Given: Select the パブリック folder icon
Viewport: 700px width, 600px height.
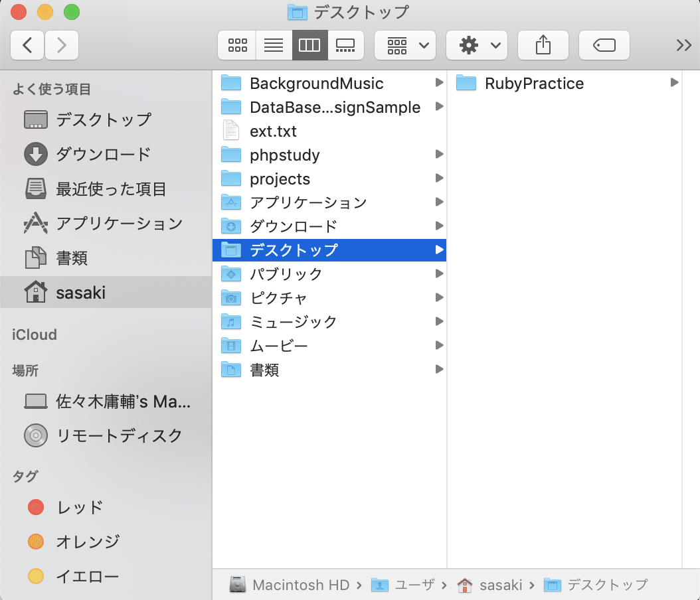Looking at the screenshot, I should (x=231, y=274).
